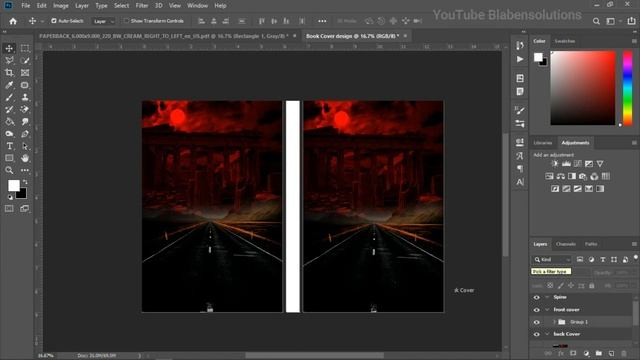This screenshot has height=360, width=640.
Task: Click the Change Screen Mode icon
Action: point(24,209)
